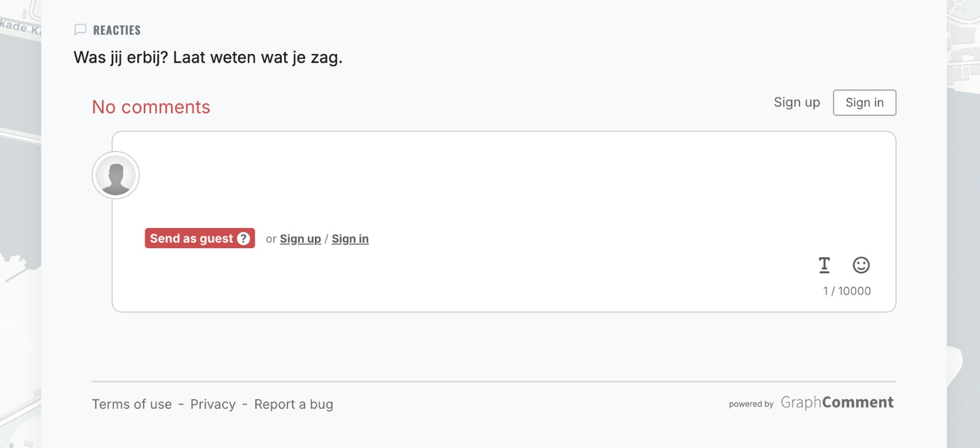Open the Sign in link beside the slash
Viewport: 980px width, 448px height.
350,238
